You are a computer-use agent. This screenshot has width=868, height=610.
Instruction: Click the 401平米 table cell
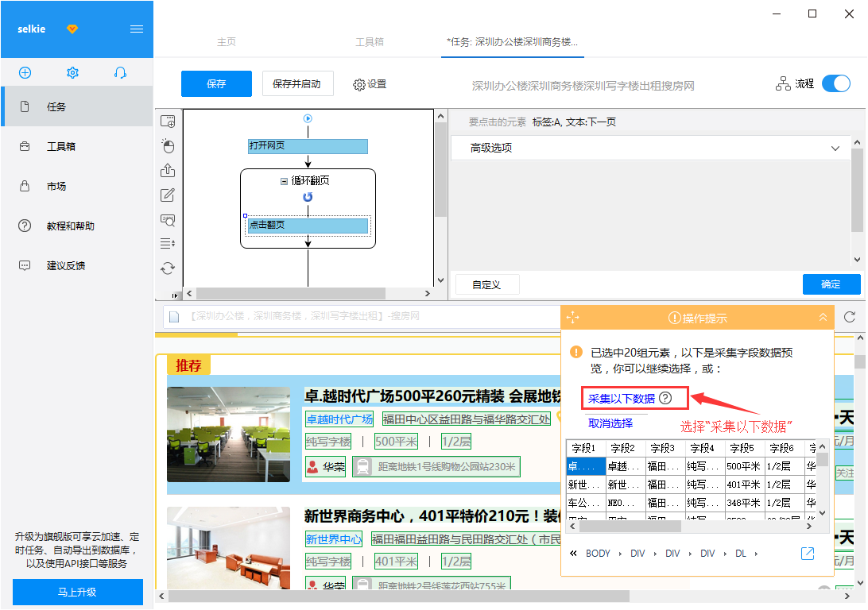pos(744,485)
